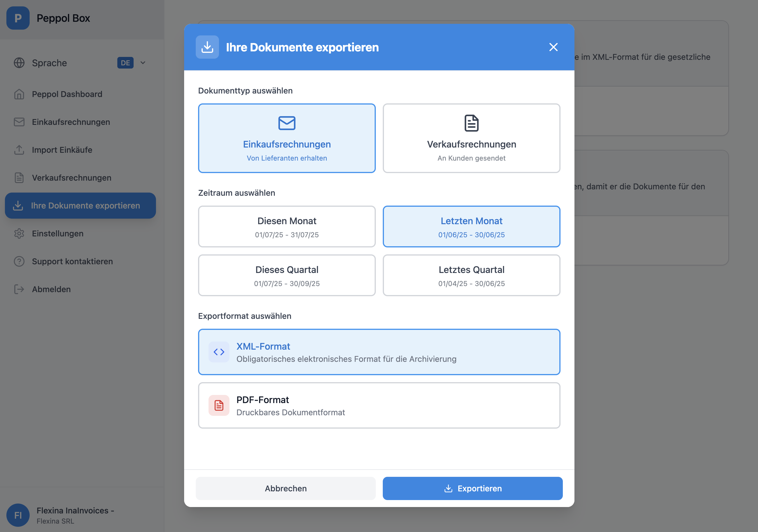Click the question mark icon for Support
758x532 pixels.
(x=19, y=261)
